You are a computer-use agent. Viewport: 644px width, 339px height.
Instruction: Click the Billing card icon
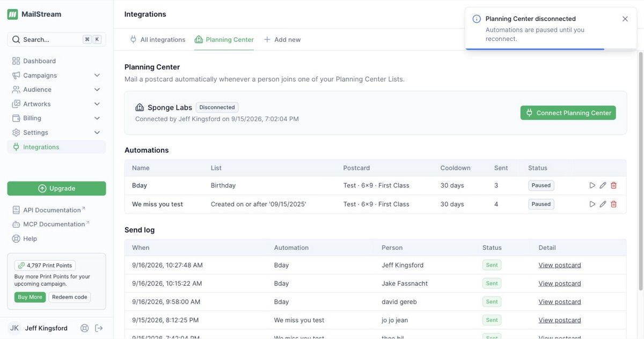point(16,118)
